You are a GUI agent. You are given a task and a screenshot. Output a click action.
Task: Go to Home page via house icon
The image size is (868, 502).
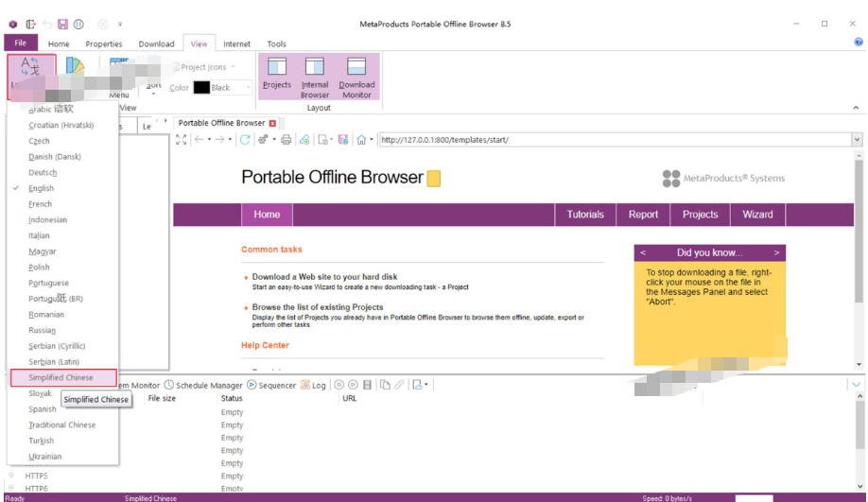point(360,140)
